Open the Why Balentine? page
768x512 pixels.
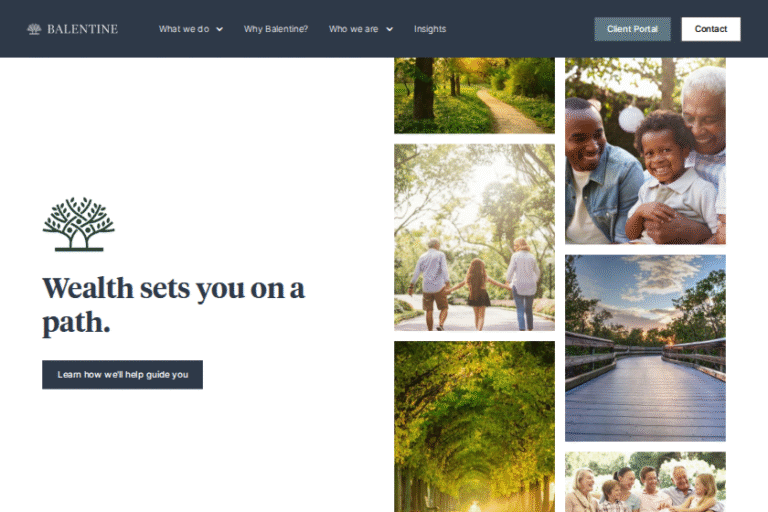(276, 29)
